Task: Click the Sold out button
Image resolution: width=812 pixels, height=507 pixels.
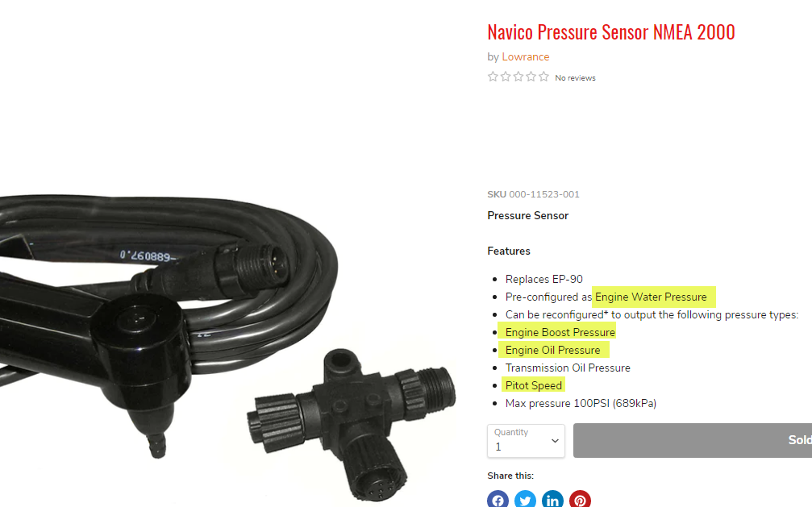Action: click(x=693, y=440)
